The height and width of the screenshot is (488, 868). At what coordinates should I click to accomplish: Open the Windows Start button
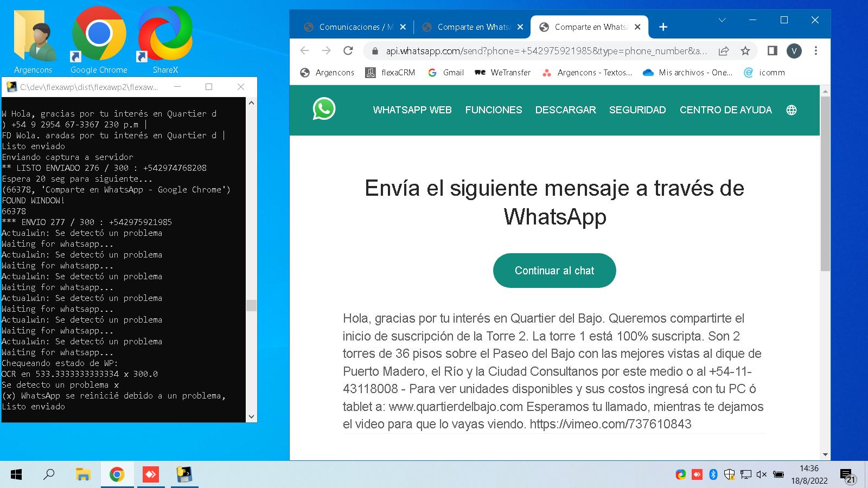click(16, 474)
